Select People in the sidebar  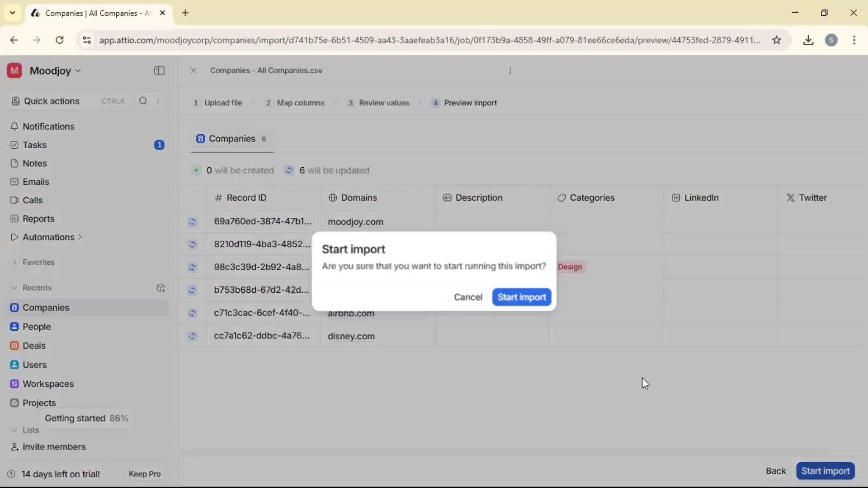pyautogui.click(x=36, y=327)
